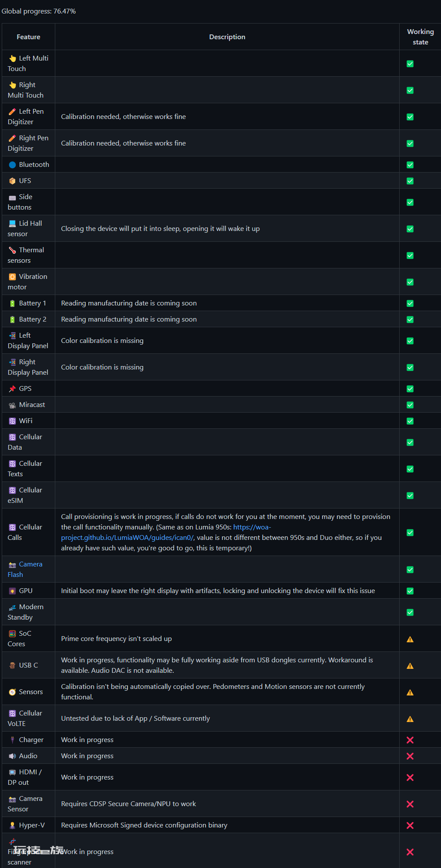The width and height of the screenshot is (441, 868).
Task: Click the Miracast camera icon
Action: coord(12,405)
